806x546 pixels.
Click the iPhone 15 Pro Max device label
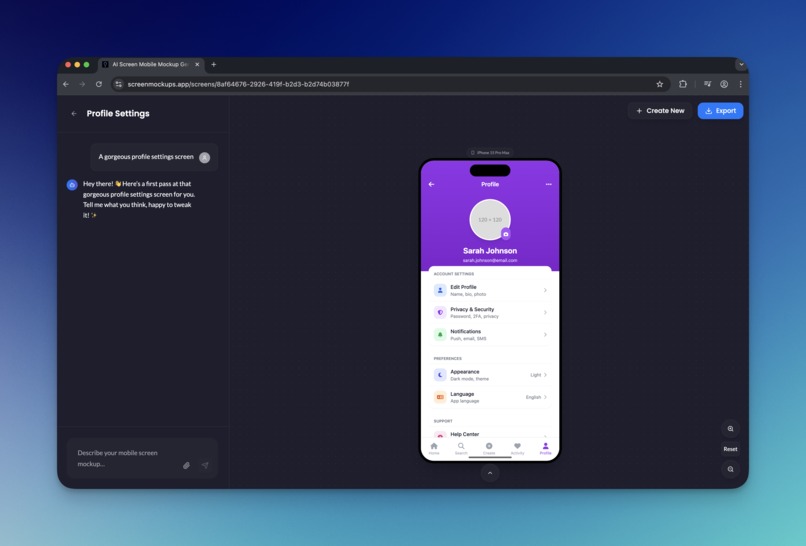(x=490, y=153)
